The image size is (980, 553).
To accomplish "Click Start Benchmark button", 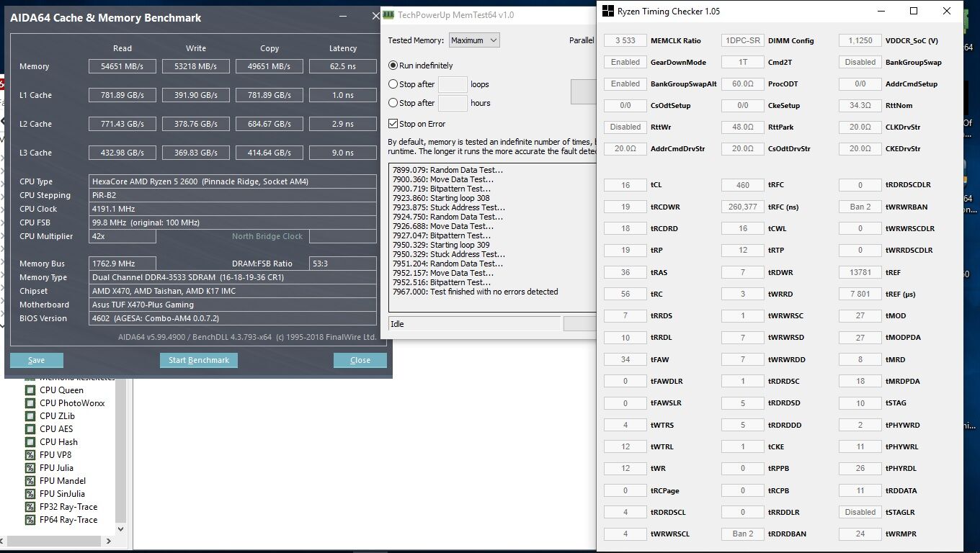I will pyautogui.click(x=199, y=360).
